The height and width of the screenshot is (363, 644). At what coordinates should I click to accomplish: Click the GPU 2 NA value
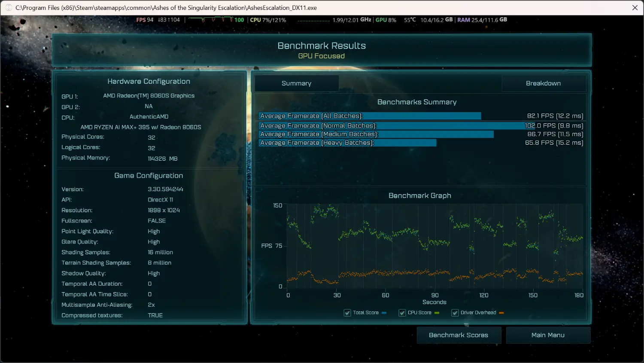click(x=149, y=106)
